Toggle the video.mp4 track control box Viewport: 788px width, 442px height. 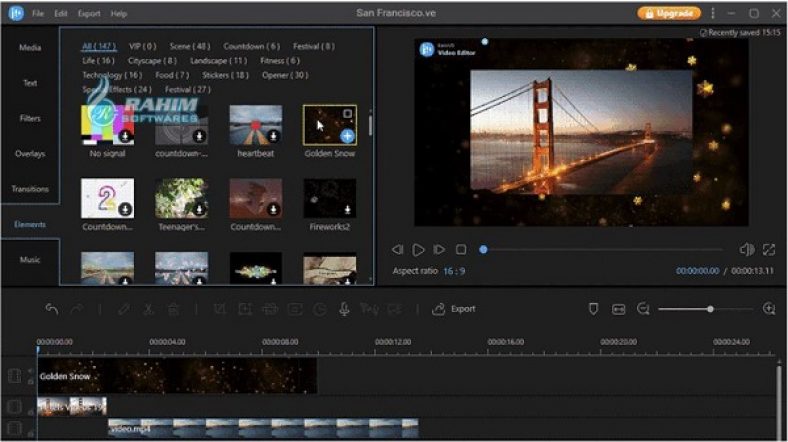[14, 427]
